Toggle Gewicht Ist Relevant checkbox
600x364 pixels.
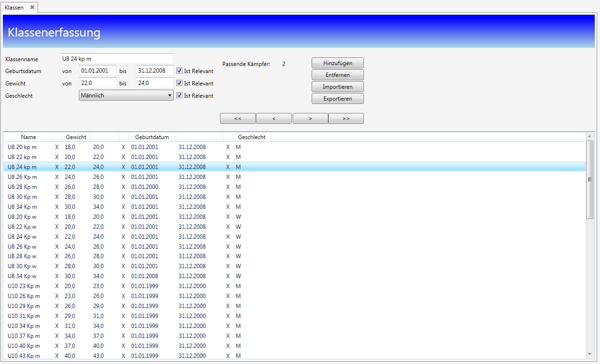click(180, 83)
